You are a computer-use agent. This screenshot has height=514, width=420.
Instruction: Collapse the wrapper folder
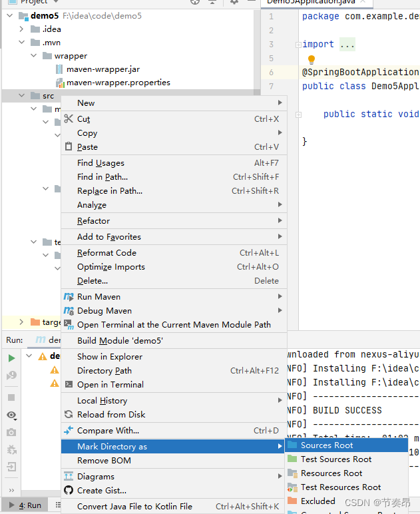(x=34, y=56)
